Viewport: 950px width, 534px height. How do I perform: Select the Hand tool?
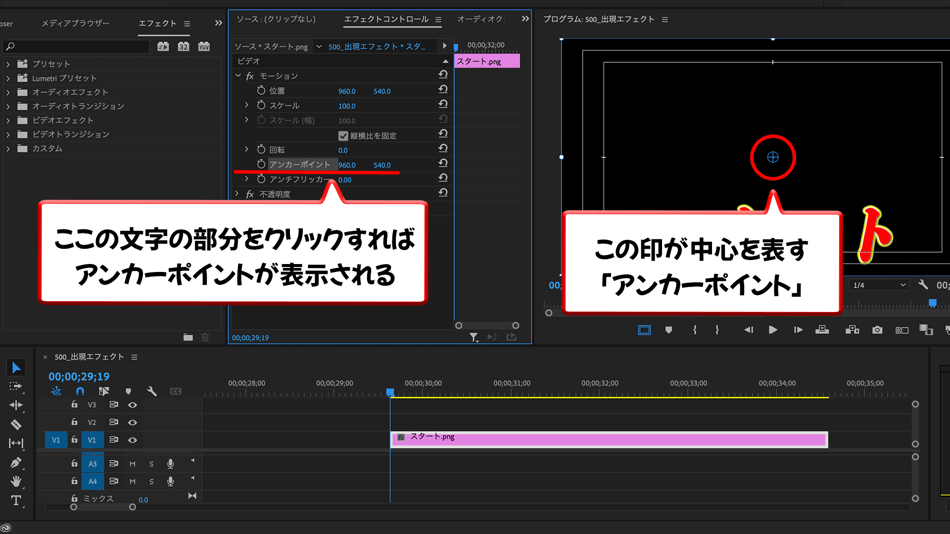[x=16, y=481]
